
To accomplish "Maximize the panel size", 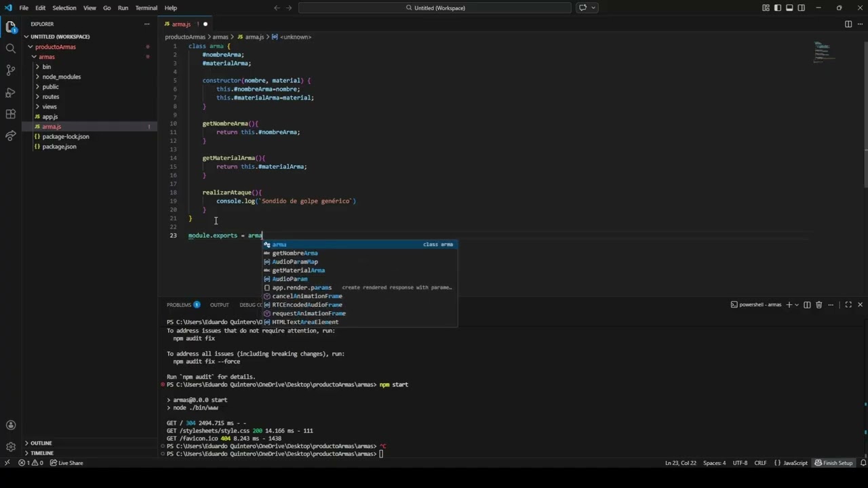I will 848,305.
